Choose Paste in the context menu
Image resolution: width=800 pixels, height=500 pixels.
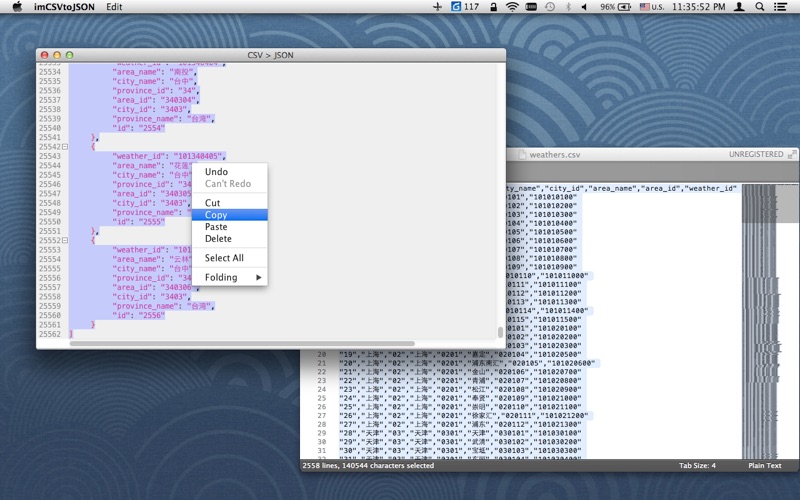[x=230, y=227]
